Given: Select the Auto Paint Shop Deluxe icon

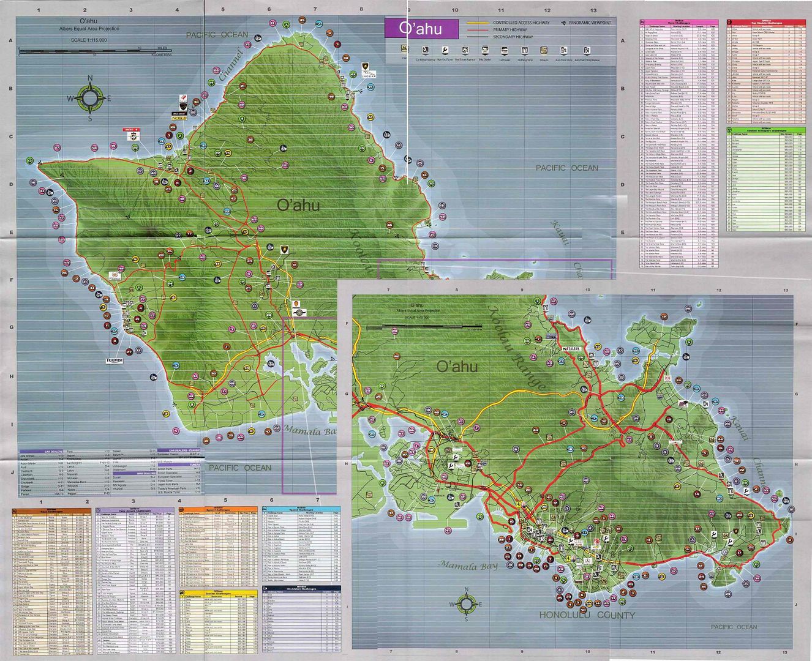Looking at the screenshot, I should [x=587, y=50].
